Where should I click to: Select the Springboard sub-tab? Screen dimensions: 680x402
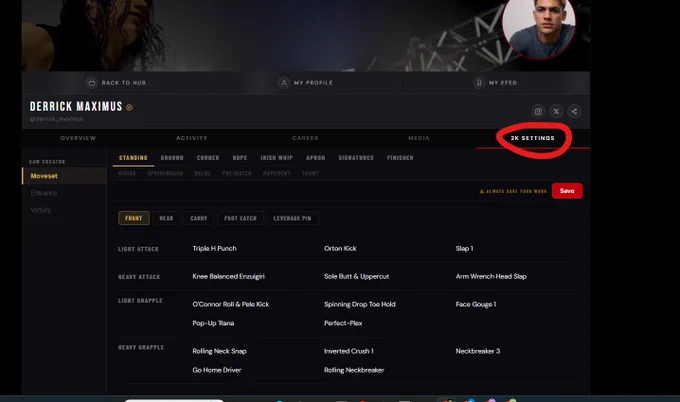pyautogui.click(x=165, y=173)
